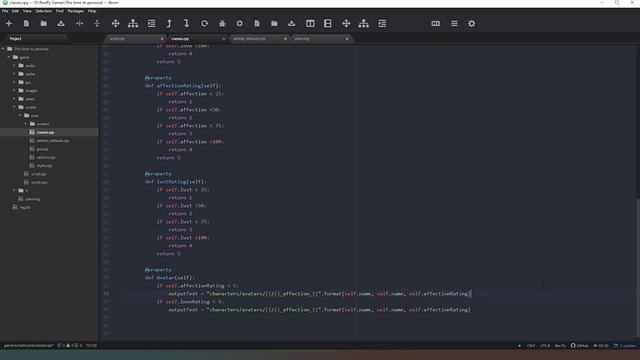
Task: Expand the screens folder
Action: coord(26,124)
